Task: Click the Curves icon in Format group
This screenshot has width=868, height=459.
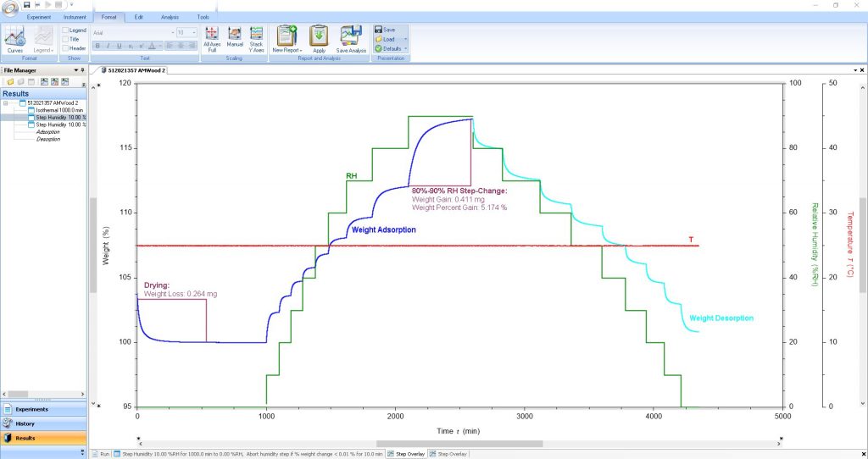Action: pyautogui.click(x=14, y=37)
